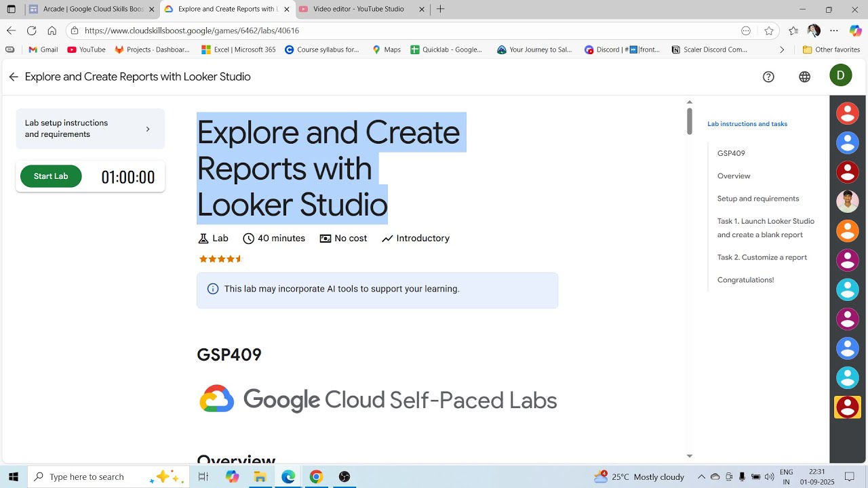Click the address bar more options icon
The width and height of the screenshot is (868, 488).
pos(746,30)
